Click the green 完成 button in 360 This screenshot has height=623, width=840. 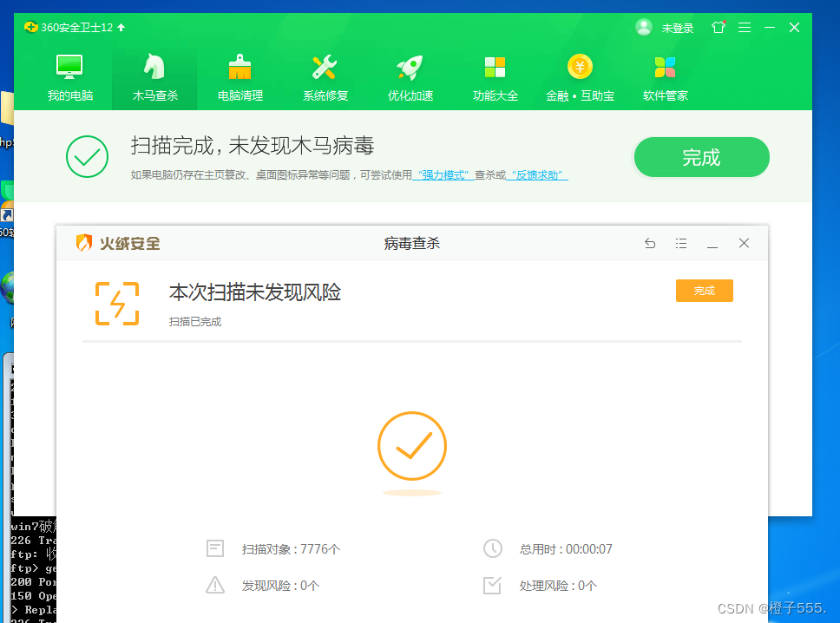tap(702, 157)
